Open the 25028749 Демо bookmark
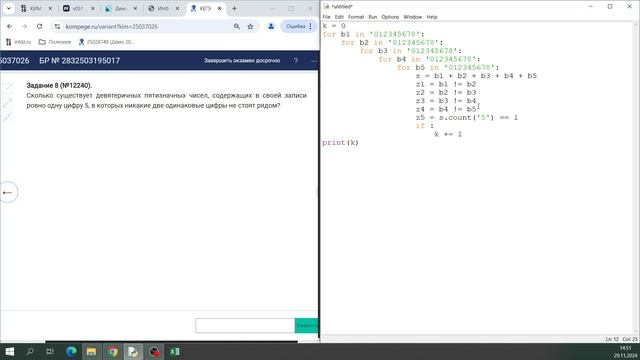 (x=107, y=42)
